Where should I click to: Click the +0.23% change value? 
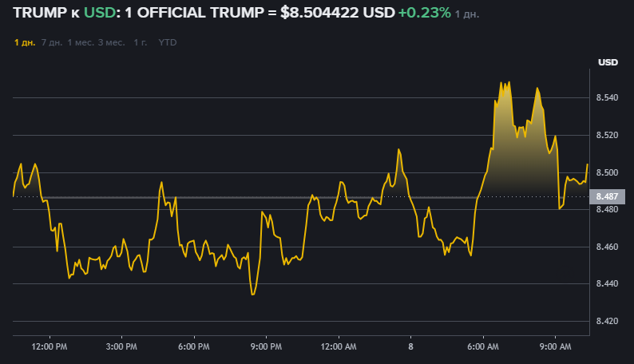click(x=425, y=13)
